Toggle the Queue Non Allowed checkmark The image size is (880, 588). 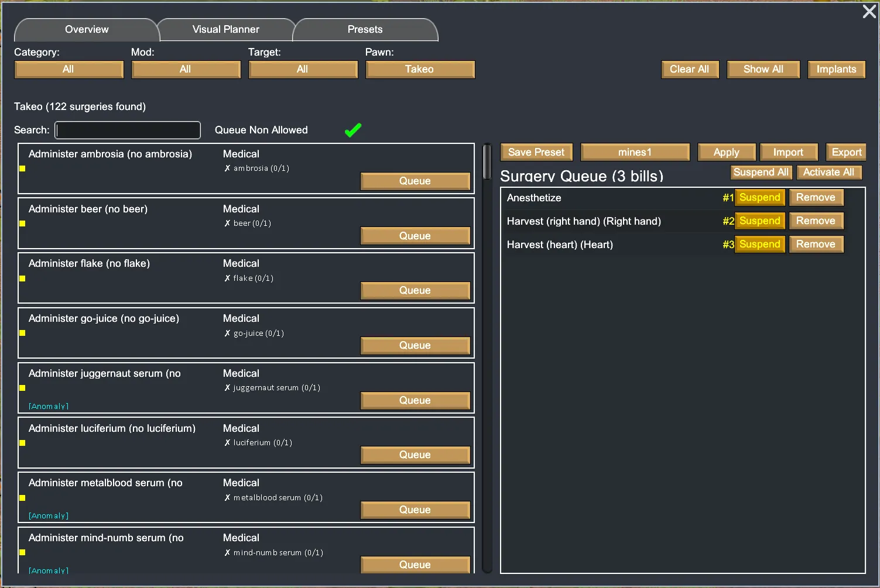(353, 130)
